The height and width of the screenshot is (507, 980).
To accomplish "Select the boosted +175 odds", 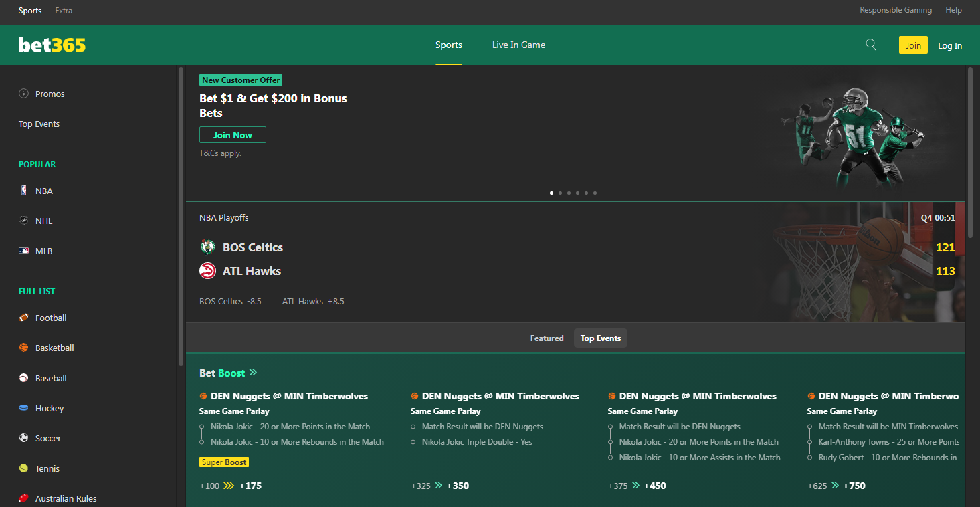I will coord(250,486).
